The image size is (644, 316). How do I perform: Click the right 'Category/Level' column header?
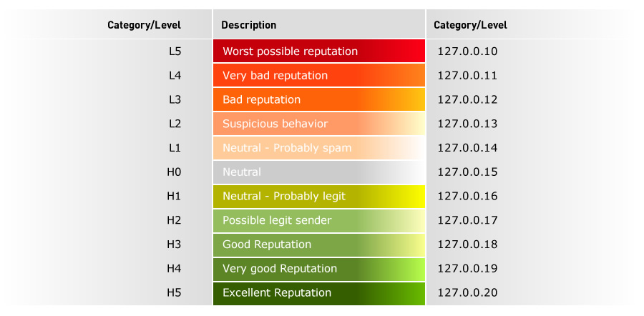[470, 25]
